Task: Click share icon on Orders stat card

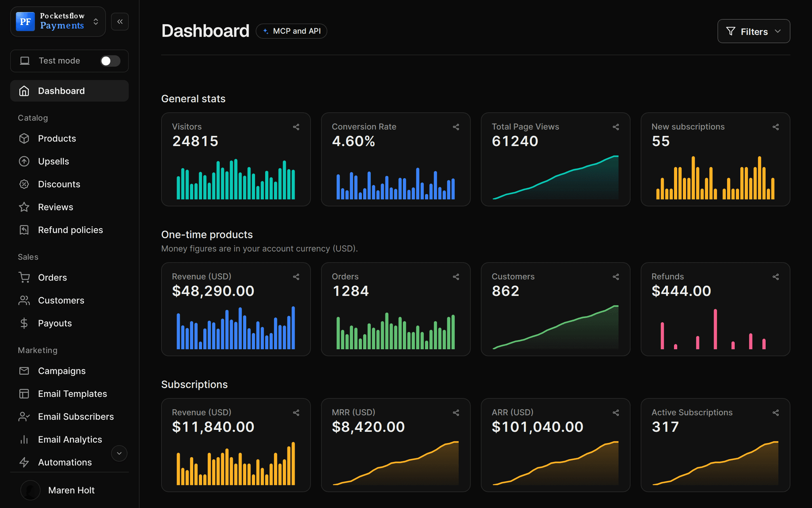Action: pyautogui.click(x=456, y=277)
